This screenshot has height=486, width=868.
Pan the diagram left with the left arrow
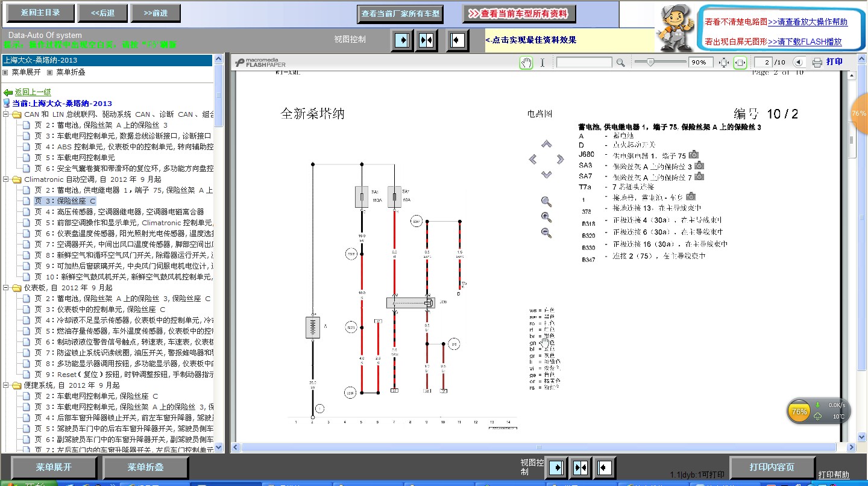[x=533, y=159]
